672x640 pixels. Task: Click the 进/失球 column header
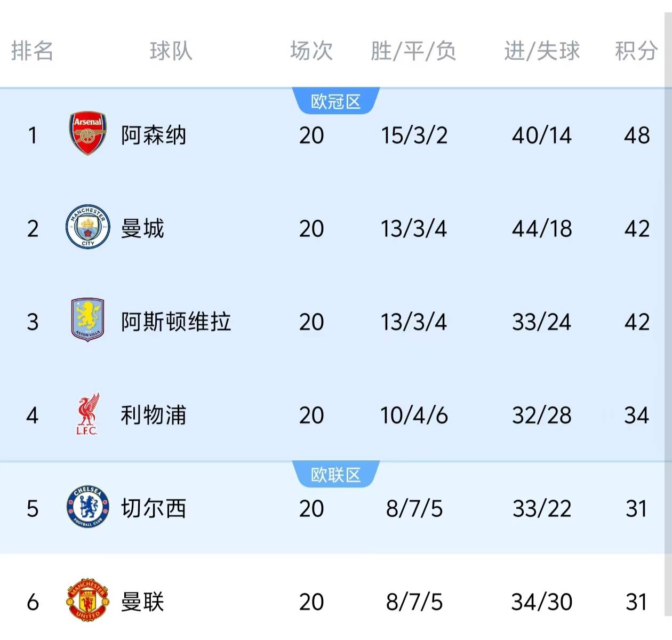(542, 51)
